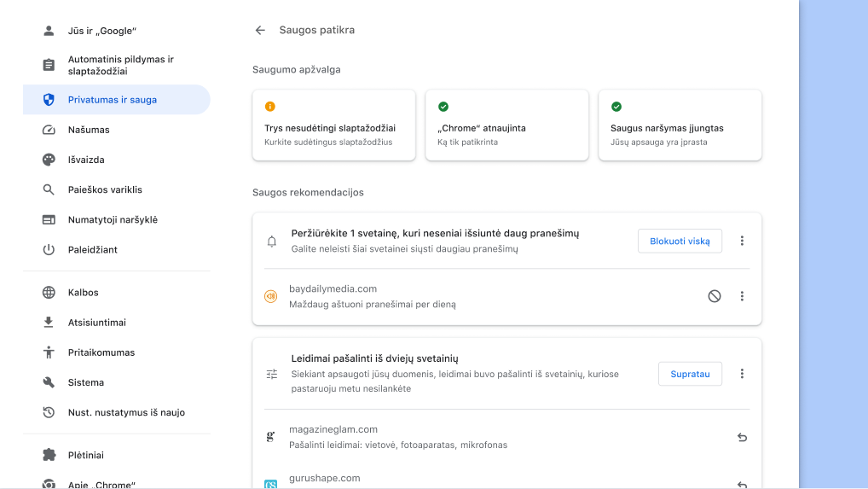Click the speedometer icon beside Našumas

[49, 130]
